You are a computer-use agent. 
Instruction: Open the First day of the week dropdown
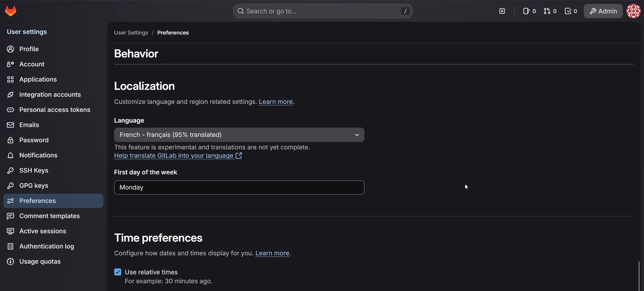[239, 187]
